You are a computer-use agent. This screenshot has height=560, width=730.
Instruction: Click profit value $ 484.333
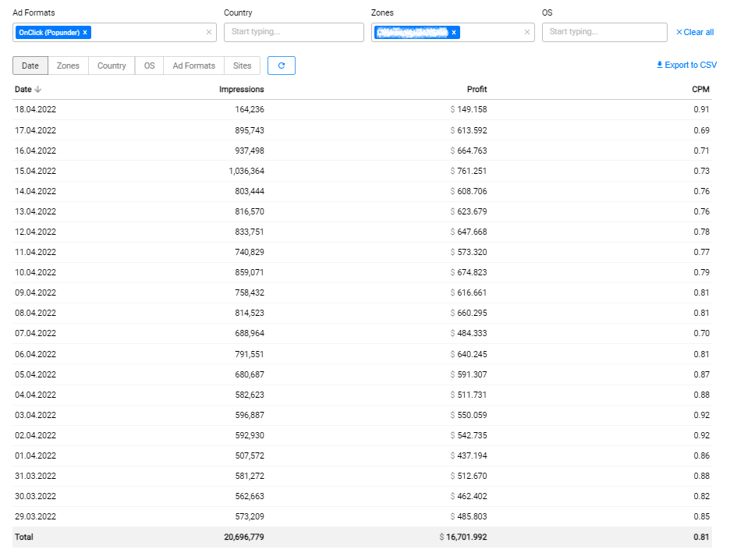point(469,333)
